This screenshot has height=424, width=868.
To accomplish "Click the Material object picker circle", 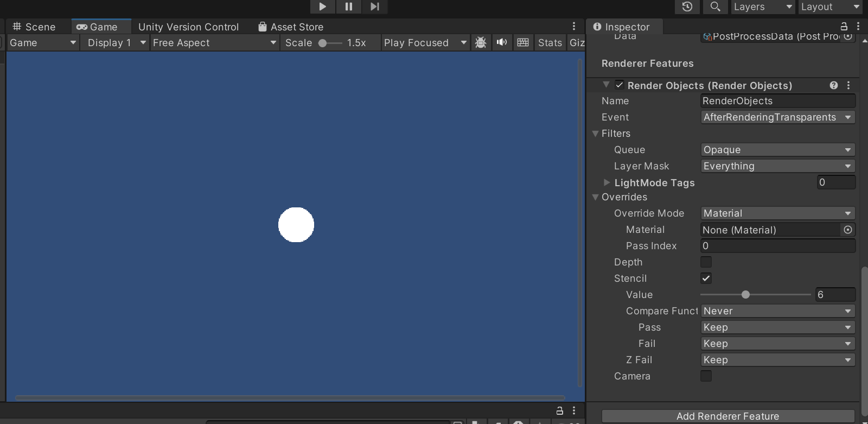I will [x=847, y=230].
